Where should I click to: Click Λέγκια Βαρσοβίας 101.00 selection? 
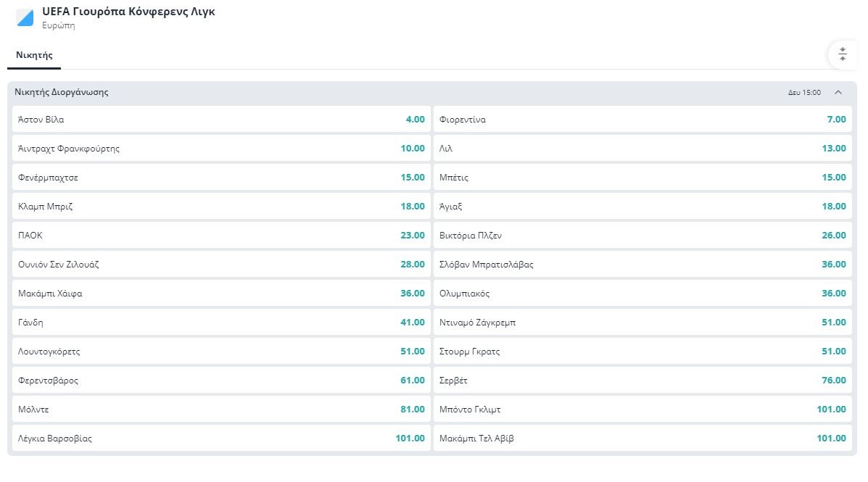tap(221, 439)
